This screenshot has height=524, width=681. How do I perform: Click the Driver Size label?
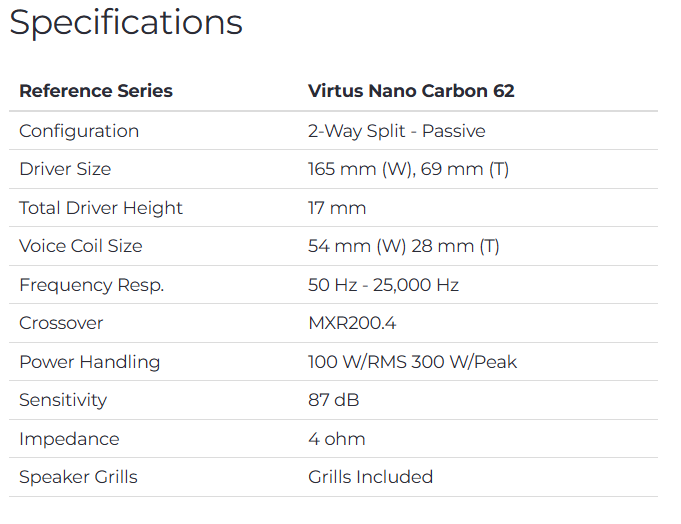pyautogui.click(x=65, y=169)
